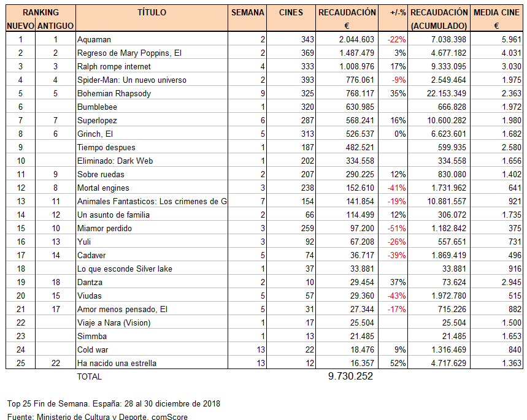Select the Bohemian Rhapsody row title
Screen dimensions: 527x420
114,94
